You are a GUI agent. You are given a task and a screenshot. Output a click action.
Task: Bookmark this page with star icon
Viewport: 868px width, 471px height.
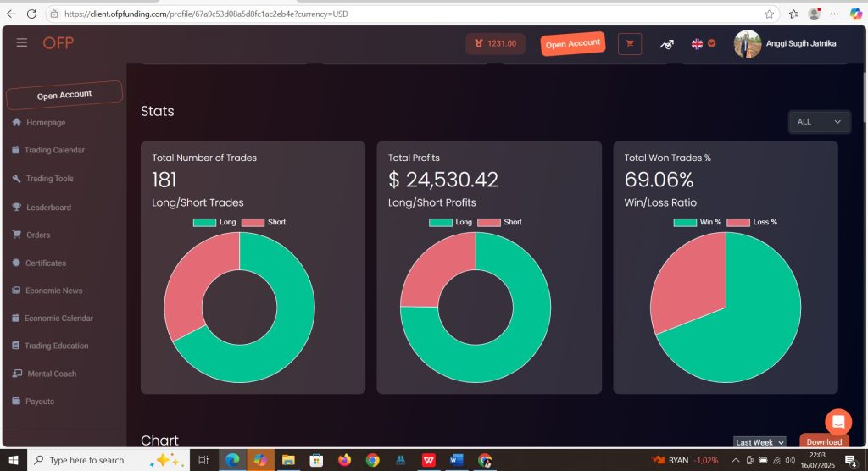[769, 14]
